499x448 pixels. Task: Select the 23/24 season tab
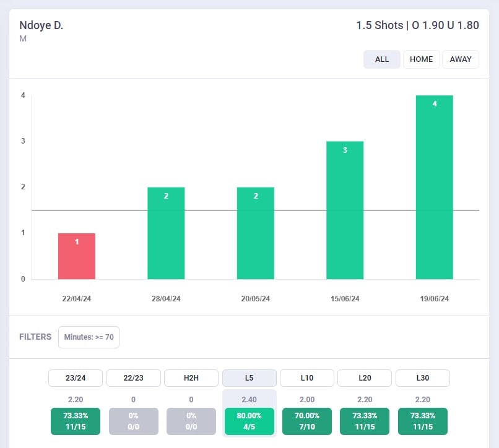[x=76, y=377]
